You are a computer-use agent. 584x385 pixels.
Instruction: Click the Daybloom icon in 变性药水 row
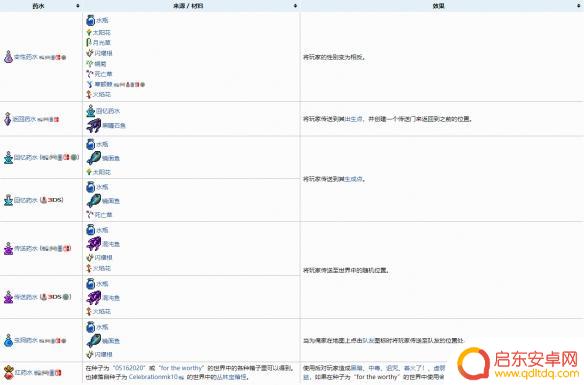[x=89, y=33]
